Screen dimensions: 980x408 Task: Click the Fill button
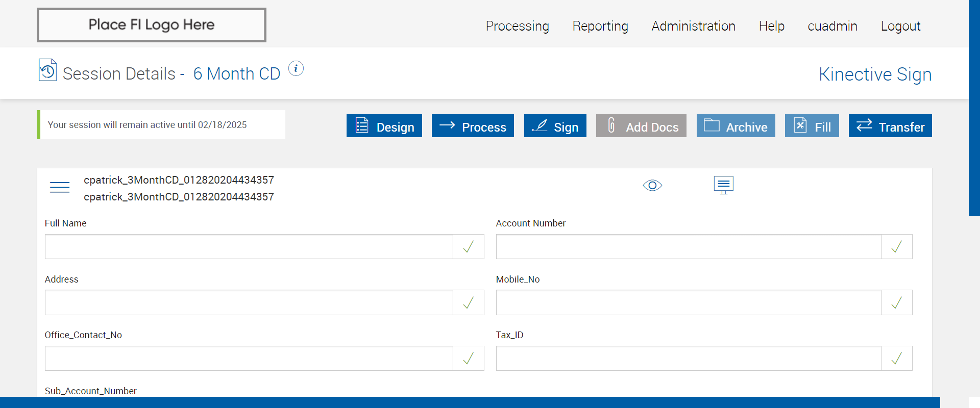click(x=812, y=126)
